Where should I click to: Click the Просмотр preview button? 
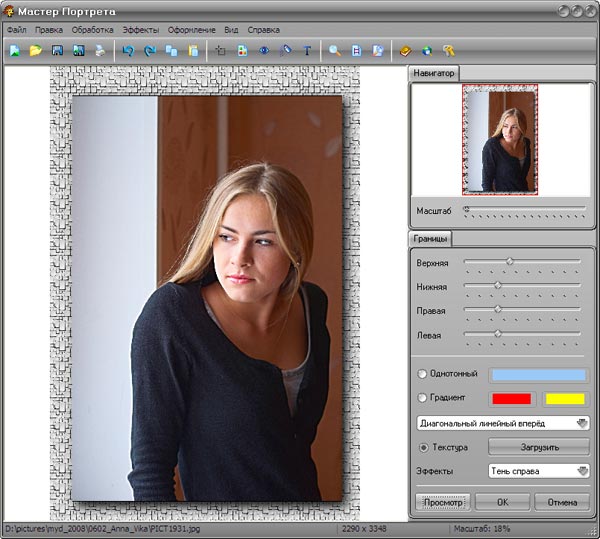(442, 501)
